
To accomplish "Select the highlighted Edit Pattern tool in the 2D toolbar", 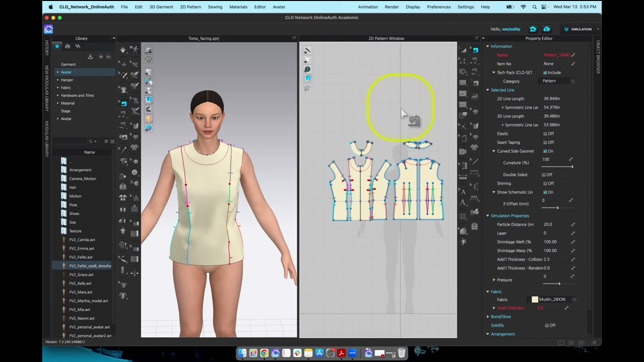I will point(475,50).
